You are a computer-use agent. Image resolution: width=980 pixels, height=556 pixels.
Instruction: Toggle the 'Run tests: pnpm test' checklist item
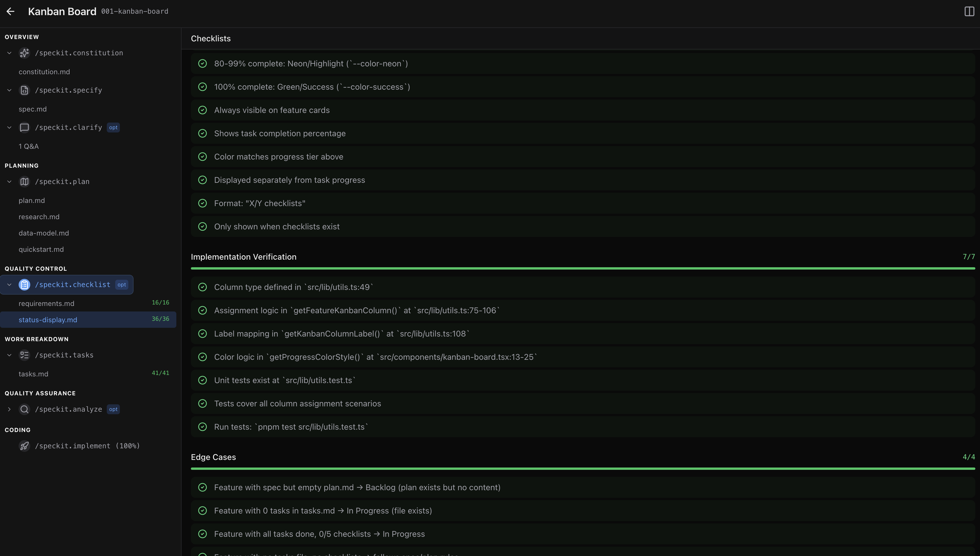coord(203,426)
